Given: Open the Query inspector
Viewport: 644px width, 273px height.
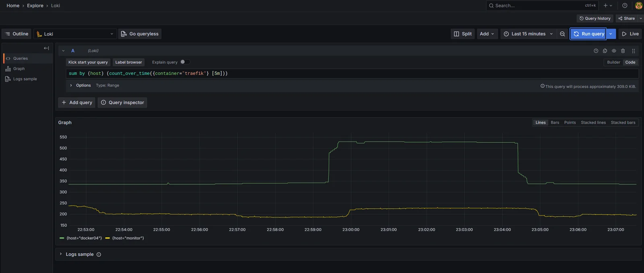Looking at the screenshot, I should [122, 103].
